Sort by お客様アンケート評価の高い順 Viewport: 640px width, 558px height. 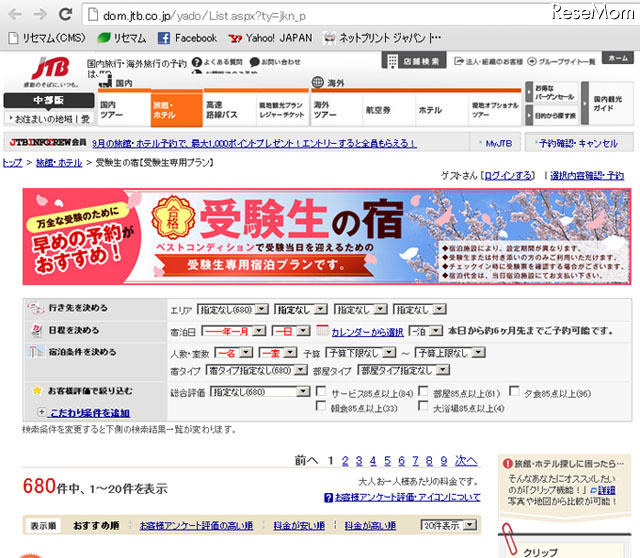click(x=196, y=525)
